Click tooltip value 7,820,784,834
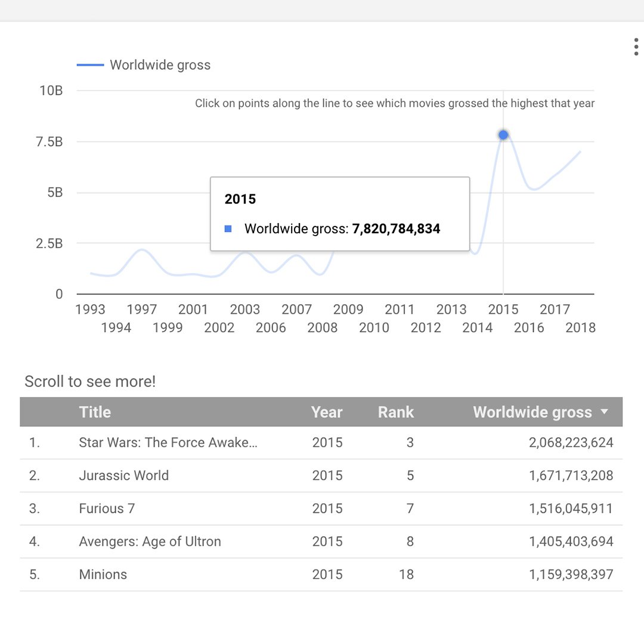Screen dimensions: 644x644 396,228
